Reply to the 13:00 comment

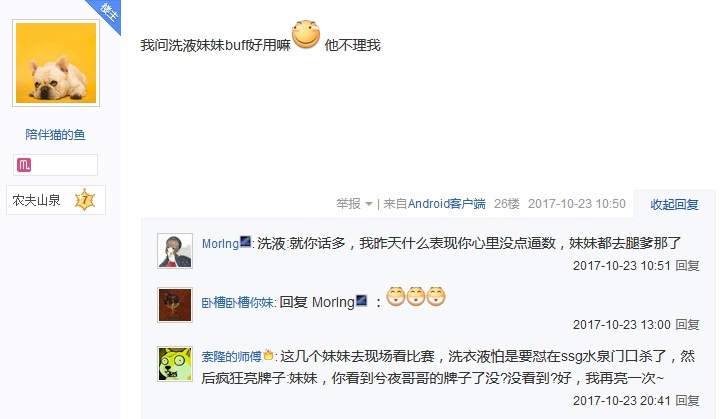tap(687, 325)
